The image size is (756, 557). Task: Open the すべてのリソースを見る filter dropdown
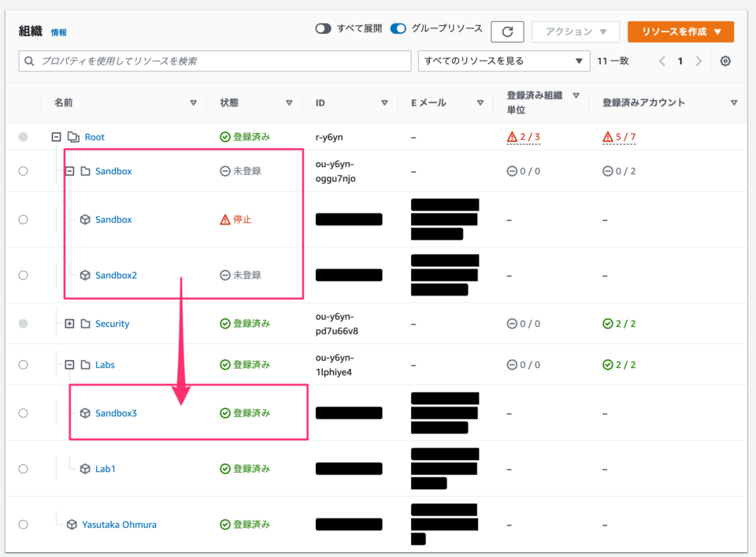pos(504,61)
